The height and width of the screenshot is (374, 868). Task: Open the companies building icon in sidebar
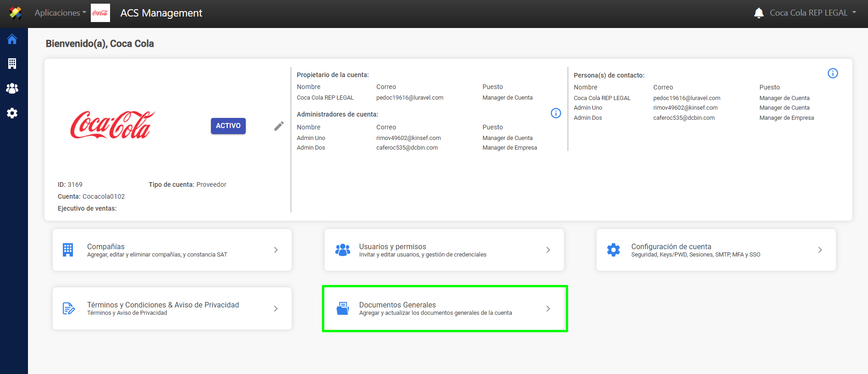coord(12,63)
